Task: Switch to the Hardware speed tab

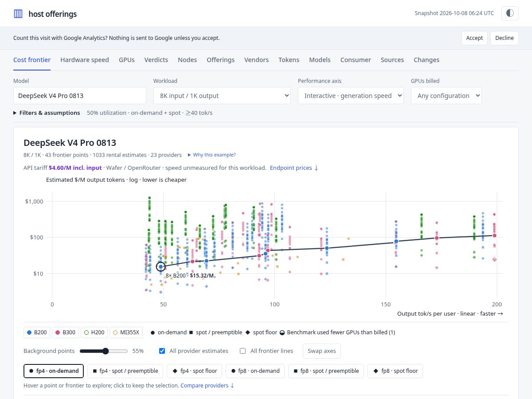Action: tap(85, 60)
